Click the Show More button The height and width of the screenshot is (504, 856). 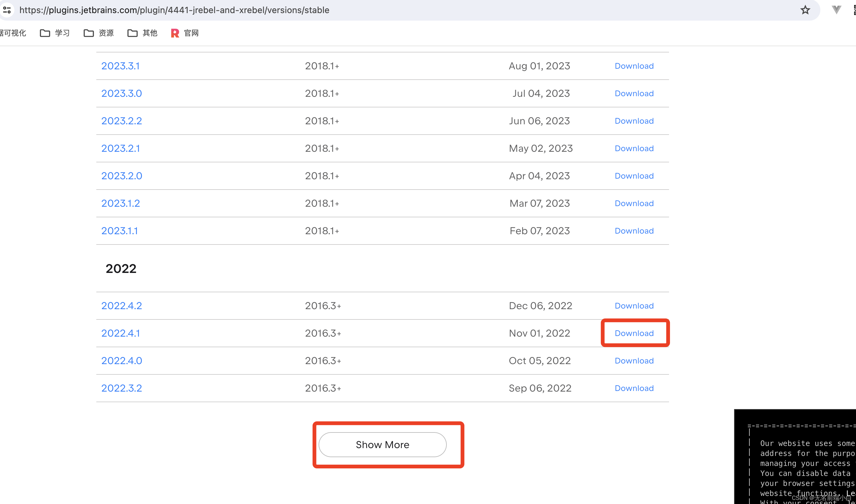382,445
